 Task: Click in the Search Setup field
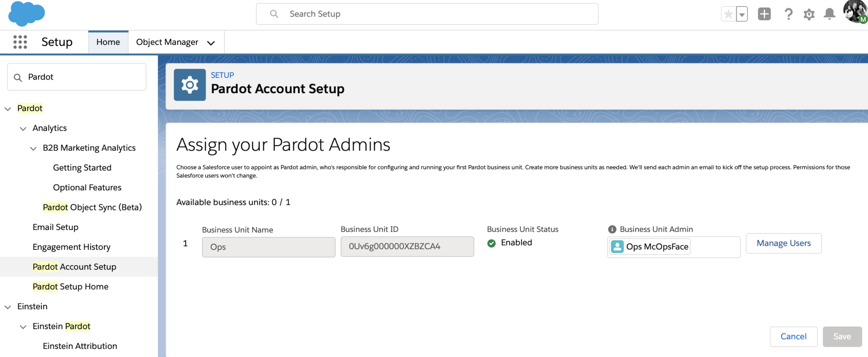coord(427,14)
